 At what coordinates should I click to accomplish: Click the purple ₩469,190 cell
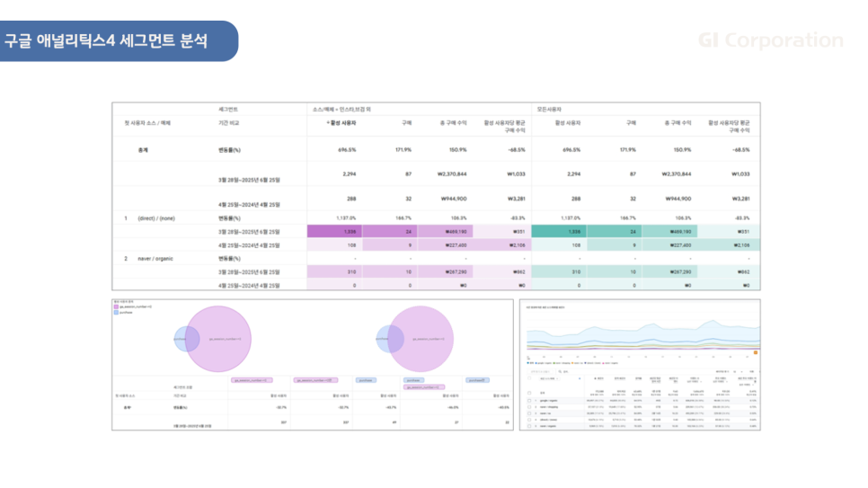[445, 232]
